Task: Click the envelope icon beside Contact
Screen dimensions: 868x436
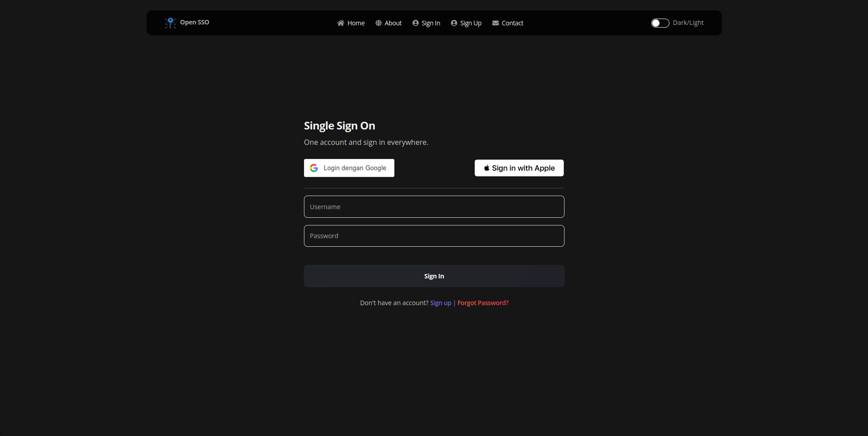Action: (495, 23)
